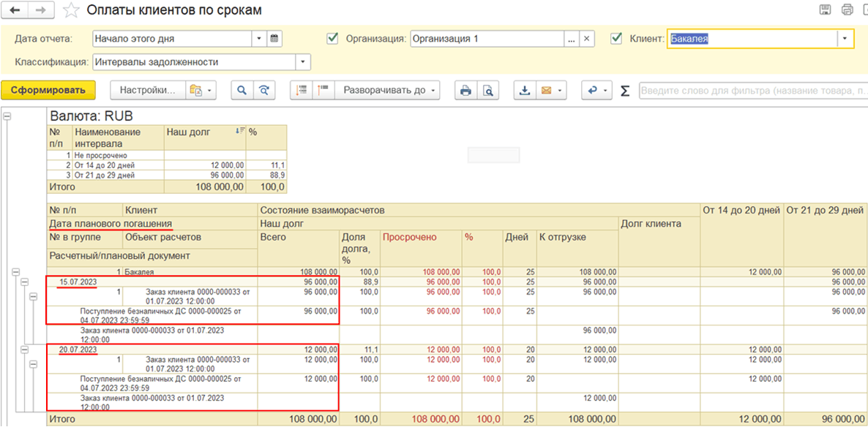The width and height of the screenshot is (868, 427).
Task: Open the Дата отчета period dropdown
Action: pyautogui.click(x=259, y=39)
